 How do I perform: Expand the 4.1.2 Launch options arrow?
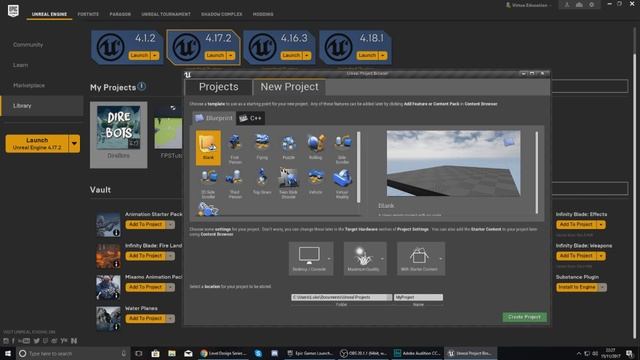tap(155, 56)
